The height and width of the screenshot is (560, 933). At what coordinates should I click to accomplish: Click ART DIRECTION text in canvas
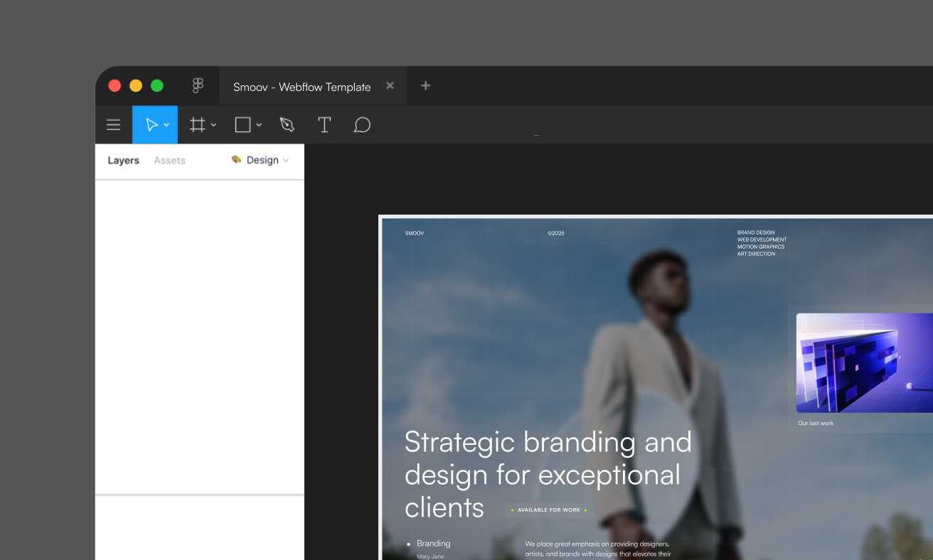coord(757,254)
